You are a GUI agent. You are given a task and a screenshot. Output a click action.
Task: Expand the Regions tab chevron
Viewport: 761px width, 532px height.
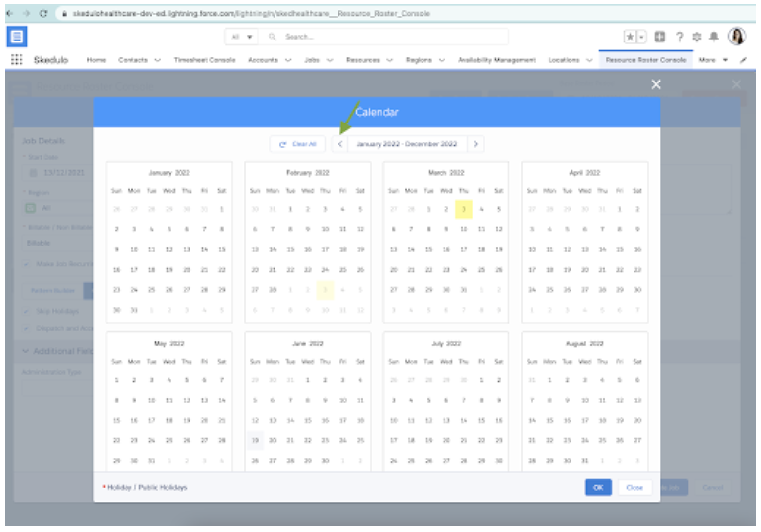[x=442, y=60]
